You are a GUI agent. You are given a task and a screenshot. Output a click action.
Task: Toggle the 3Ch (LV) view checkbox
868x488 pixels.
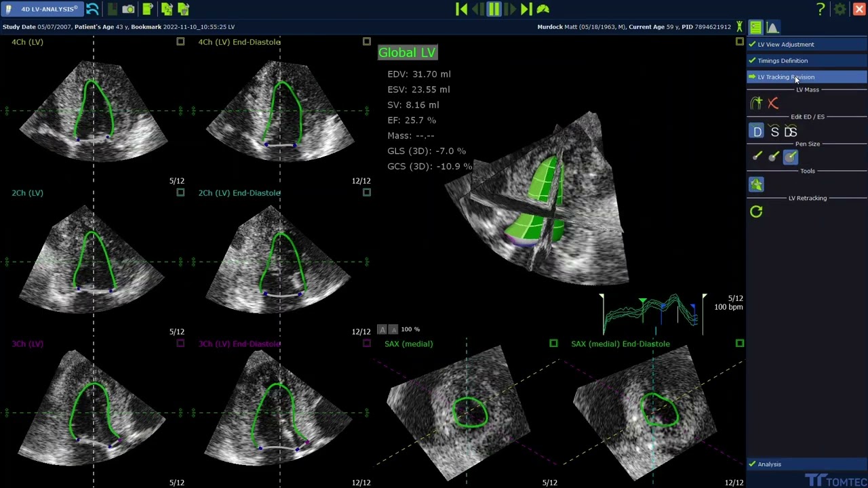(x=180, y=344)
